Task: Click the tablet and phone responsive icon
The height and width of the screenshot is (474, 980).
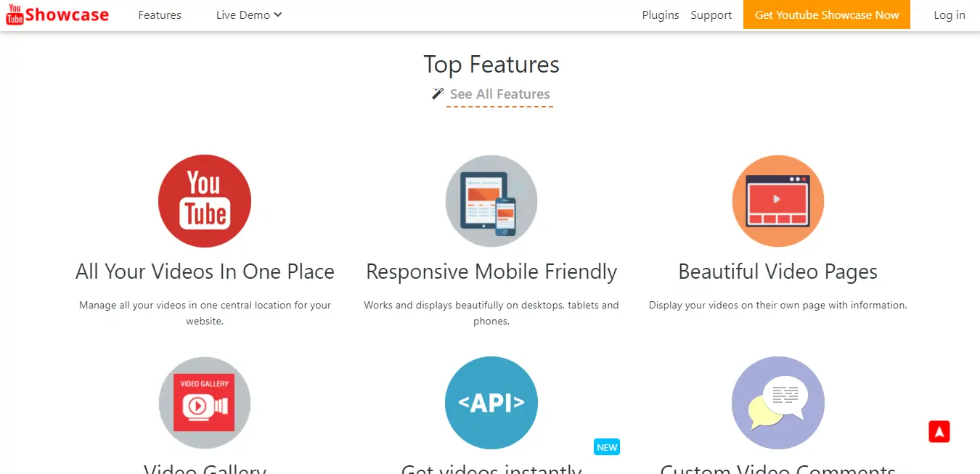Action: (x=491, y=201)
